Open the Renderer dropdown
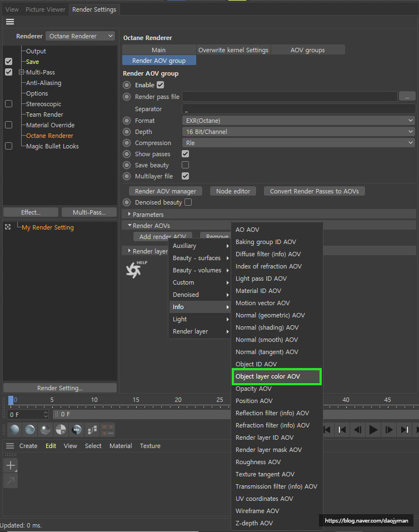This screenshot has height=532, width=419. pos(81,36)
